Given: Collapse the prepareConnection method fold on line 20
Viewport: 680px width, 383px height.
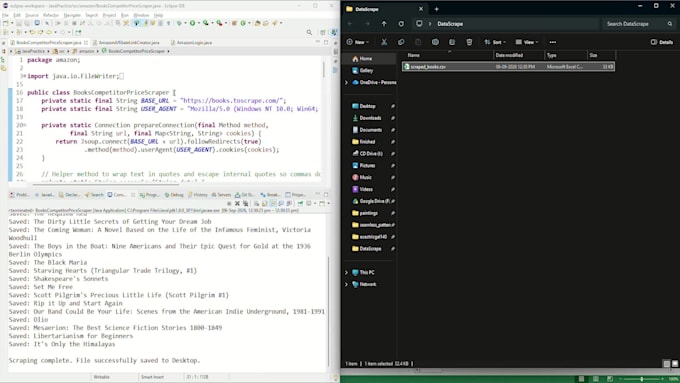Looking at the screenshot, I should click(24, 125).
